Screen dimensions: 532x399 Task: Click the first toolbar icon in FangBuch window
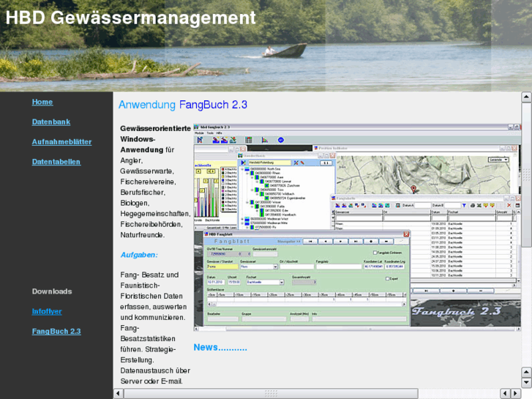tap(199, 140)
